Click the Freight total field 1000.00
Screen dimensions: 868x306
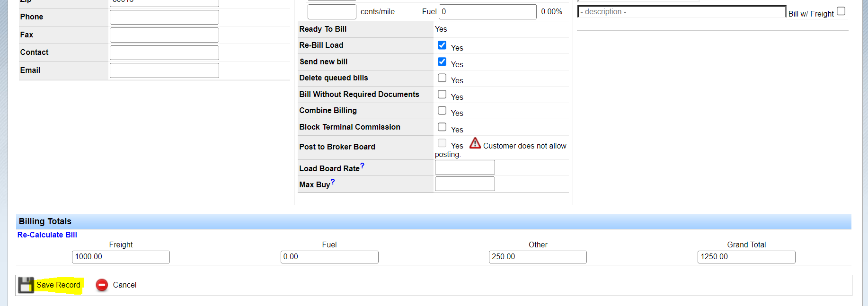tap(121, 257)
